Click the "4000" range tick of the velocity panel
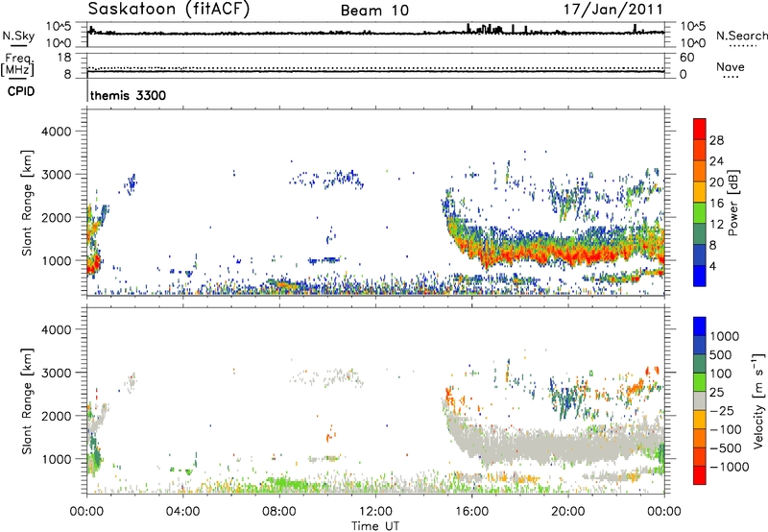Image resolution: width=768 pixels, height=532 pixels. pos(57,329)
